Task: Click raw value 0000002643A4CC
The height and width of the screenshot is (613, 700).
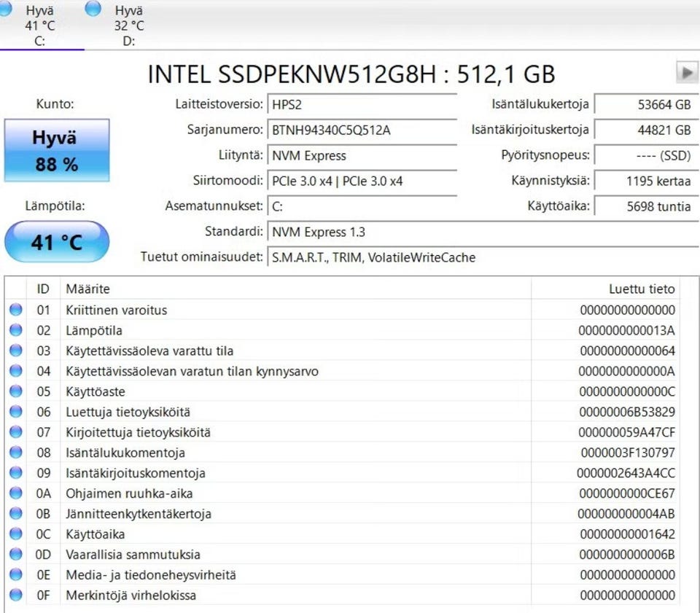Action: pos(626,473)
